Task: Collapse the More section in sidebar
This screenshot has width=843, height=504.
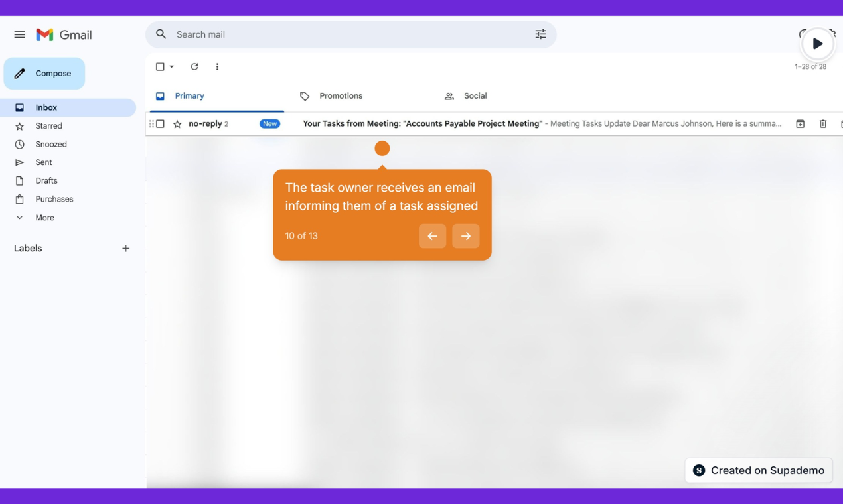Action: (20, 217)
